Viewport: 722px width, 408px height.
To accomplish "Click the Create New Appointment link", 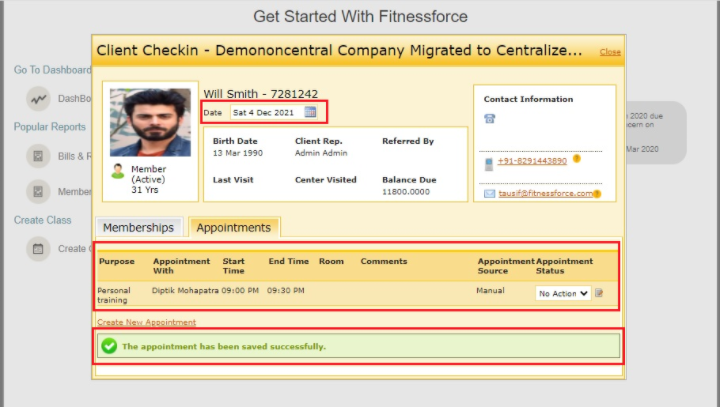I will pyautogui.click(x=146, y=322).
